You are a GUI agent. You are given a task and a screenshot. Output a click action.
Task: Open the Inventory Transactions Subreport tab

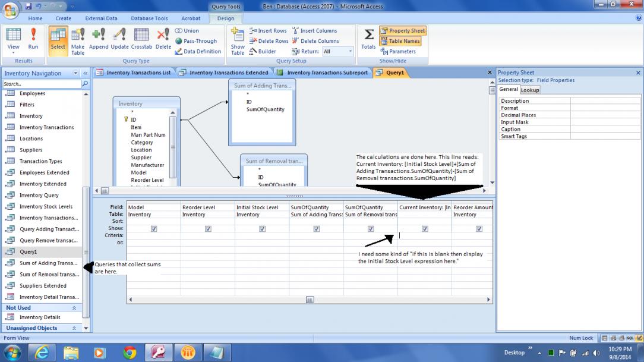[x=323, y=73]
